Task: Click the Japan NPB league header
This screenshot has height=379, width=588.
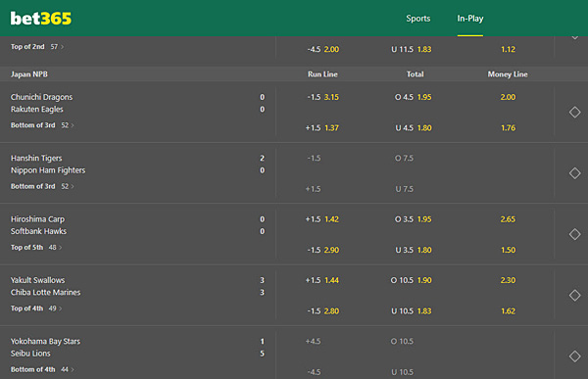Action: pos(29,74)
